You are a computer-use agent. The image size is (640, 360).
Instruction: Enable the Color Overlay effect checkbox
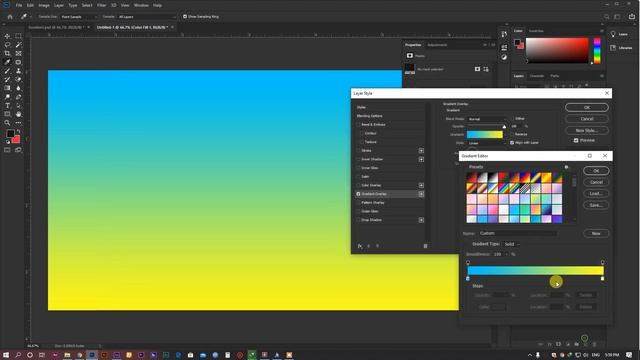358,185
